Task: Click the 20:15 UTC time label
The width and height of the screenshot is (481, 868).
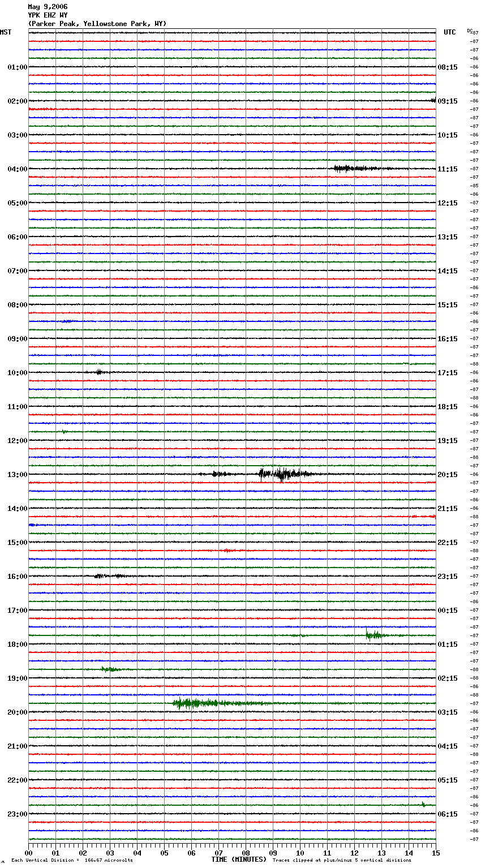Action: pyautogui.click(x=448, y=475)
